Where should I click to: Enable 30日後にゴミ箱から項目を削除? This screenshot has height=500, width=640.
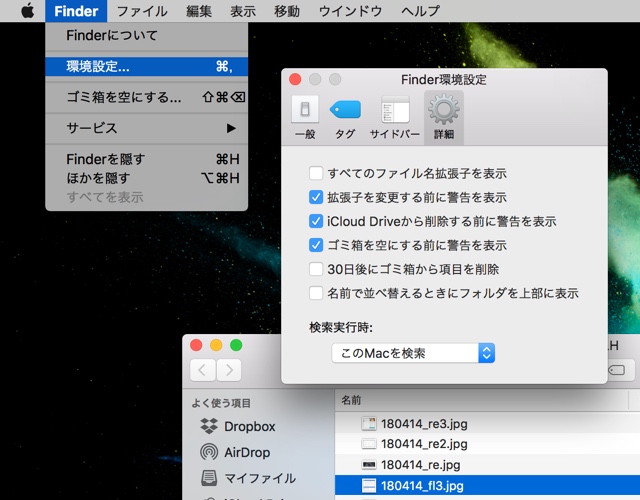click(x=316, y=269)
